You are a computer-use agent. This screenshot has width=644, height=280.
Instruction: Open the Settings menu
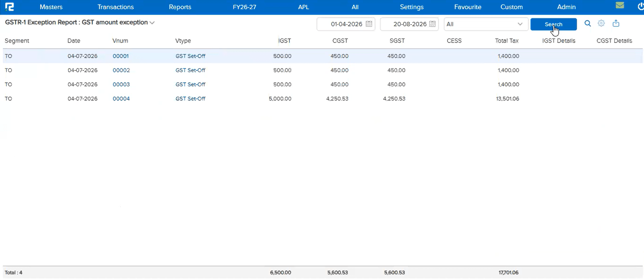click(x=412, y=7)
